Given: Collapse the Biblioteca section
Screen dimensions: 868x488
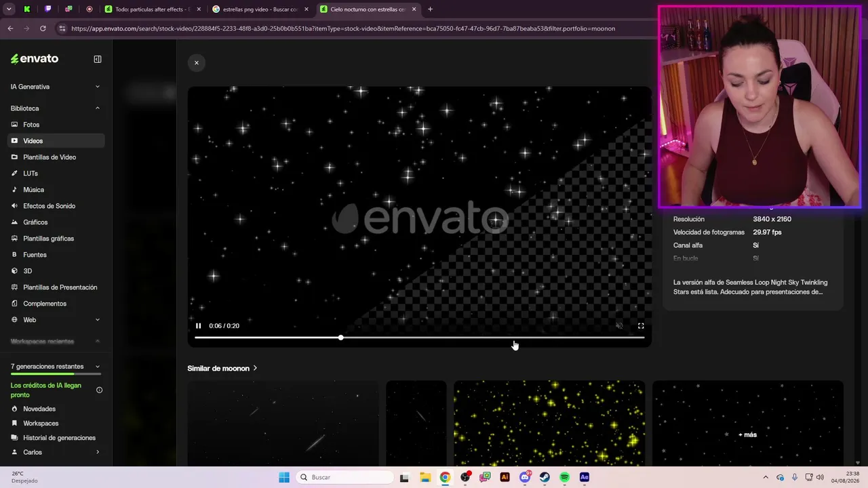Looking at the screenshot, I should click(56, 108).
